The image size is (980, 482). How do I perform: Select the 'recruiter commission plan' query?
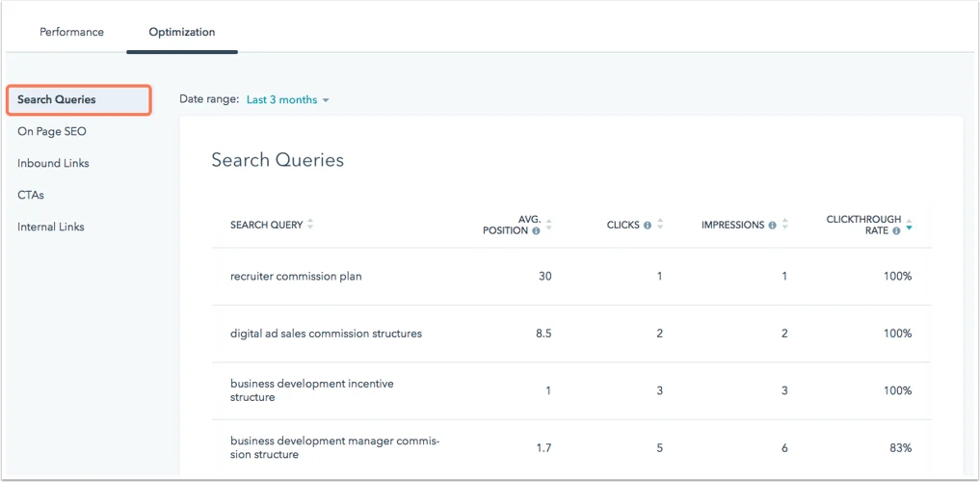296,277
